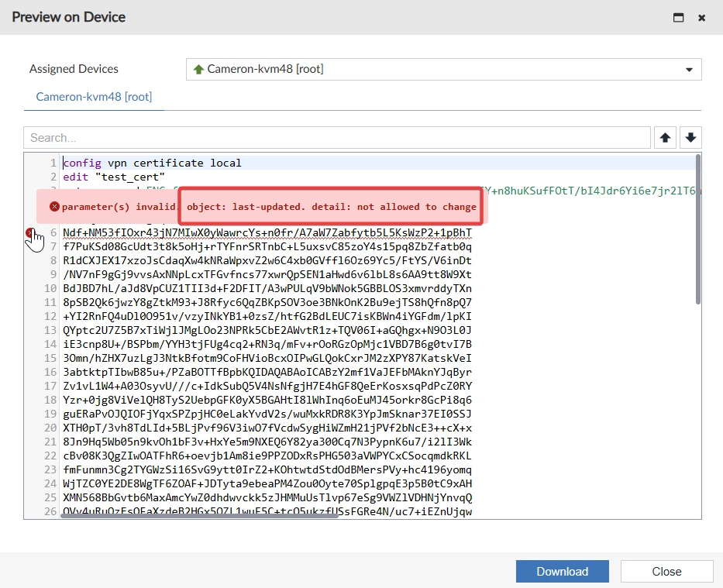Click the 'parameter(s) invalid' error message text
The width and height of the screenshot is (723, 588).
tap(119, 206)
